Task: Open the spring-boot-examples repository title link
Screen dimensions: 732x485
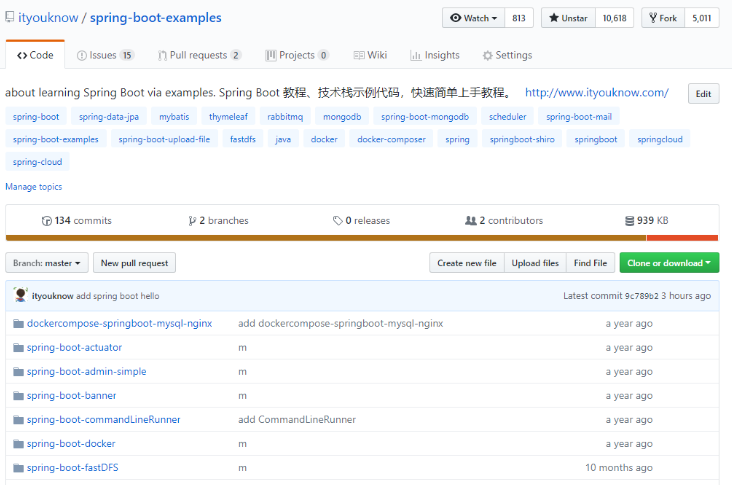Action: click(155, 18)
